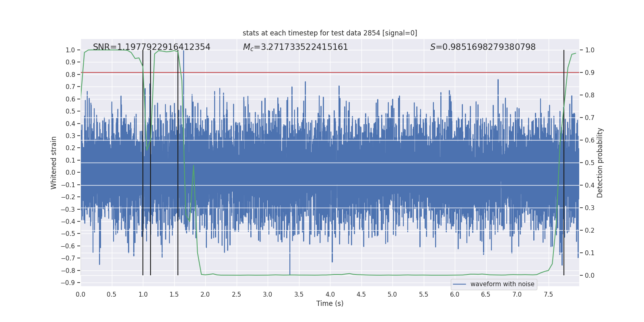The width and height of the screenshot is (644, 322).
Task: Click the 2.0 tick on the Time axis
Action: pyautogui.click(x=205, y=294)
